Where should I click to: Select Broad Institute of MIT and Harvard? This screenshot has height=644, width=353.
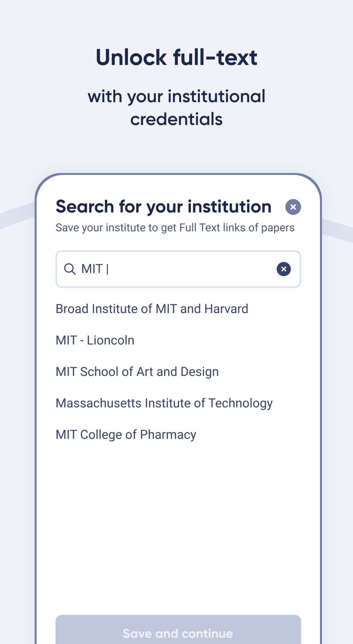pos(152,309)
